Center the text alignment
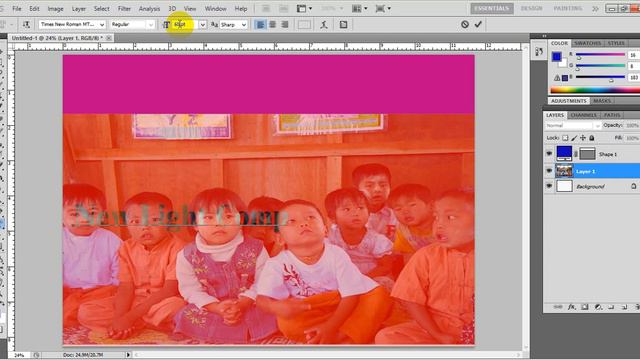The image size is (640, 360). tap(272, 24)
